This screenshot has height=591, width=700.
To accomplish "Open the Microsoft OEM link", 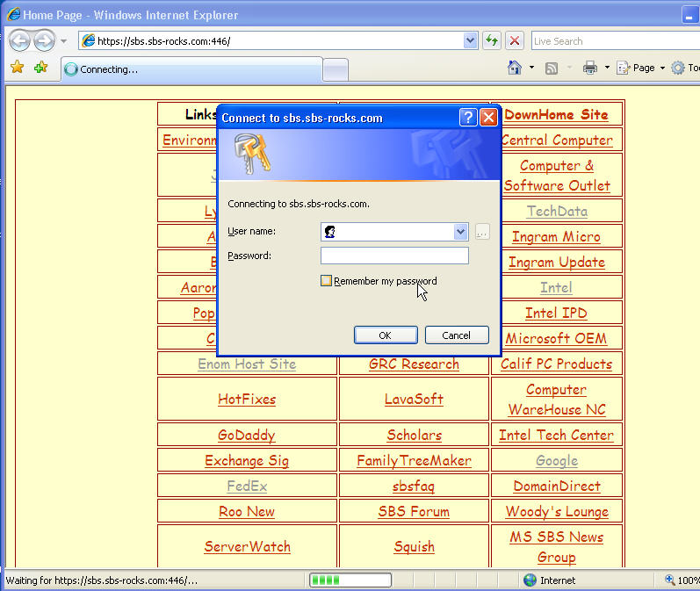I will 556,338.
